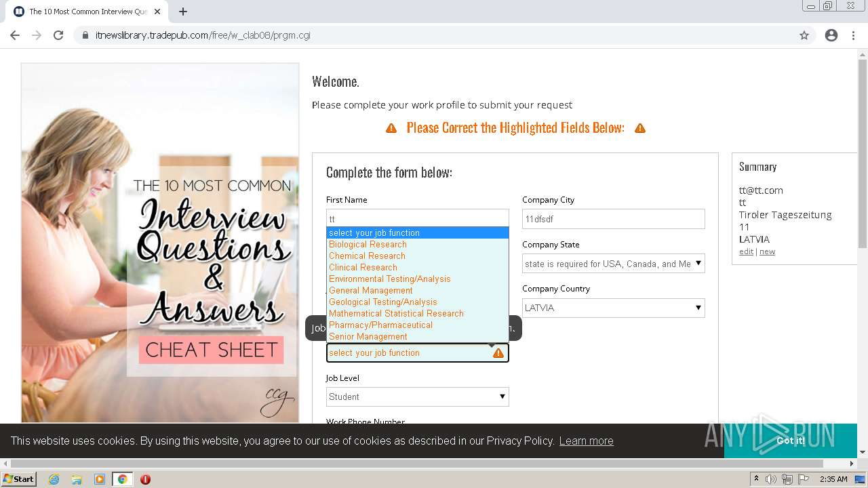Bookmark this page with the star icon

tap(804, 35)
